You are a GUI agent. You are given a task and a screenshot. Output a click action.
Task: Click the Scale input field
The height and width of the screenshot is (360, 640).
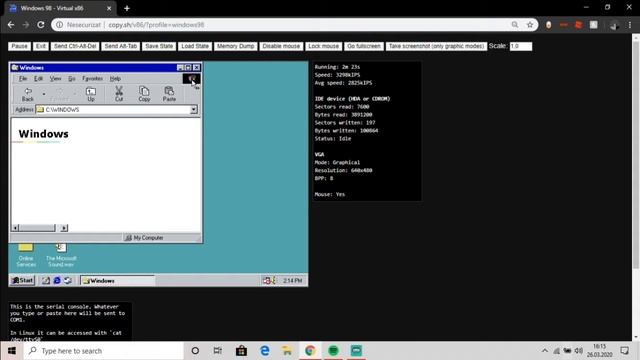click(x=521, y=46)
